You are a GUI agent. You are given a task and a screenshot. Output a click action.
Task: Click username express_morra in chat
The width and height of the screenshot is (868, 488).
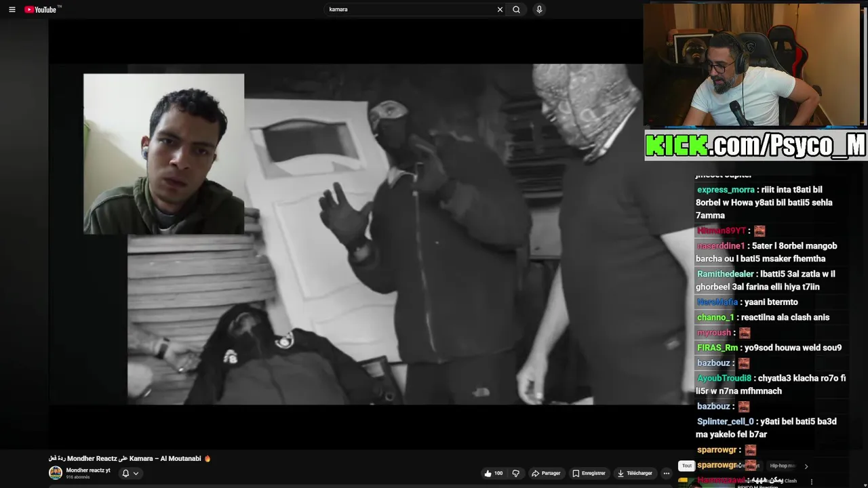726,190
